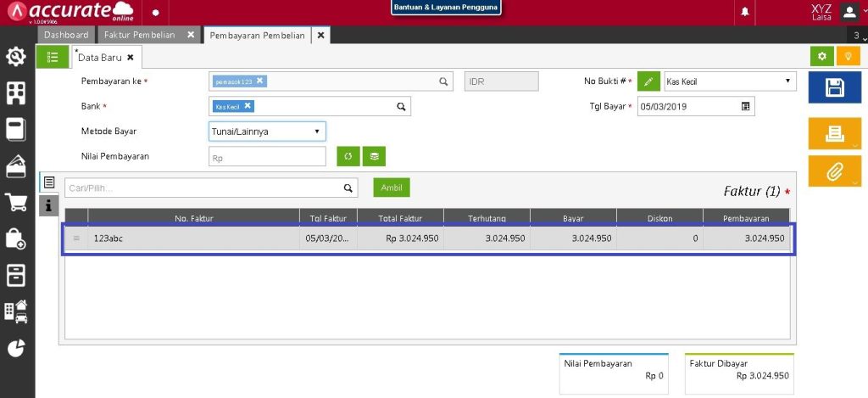Click the Ambil button
Image resolution: width=868 pixels, height=398 pixels.
pyautogui.click(x=392, y=188)
